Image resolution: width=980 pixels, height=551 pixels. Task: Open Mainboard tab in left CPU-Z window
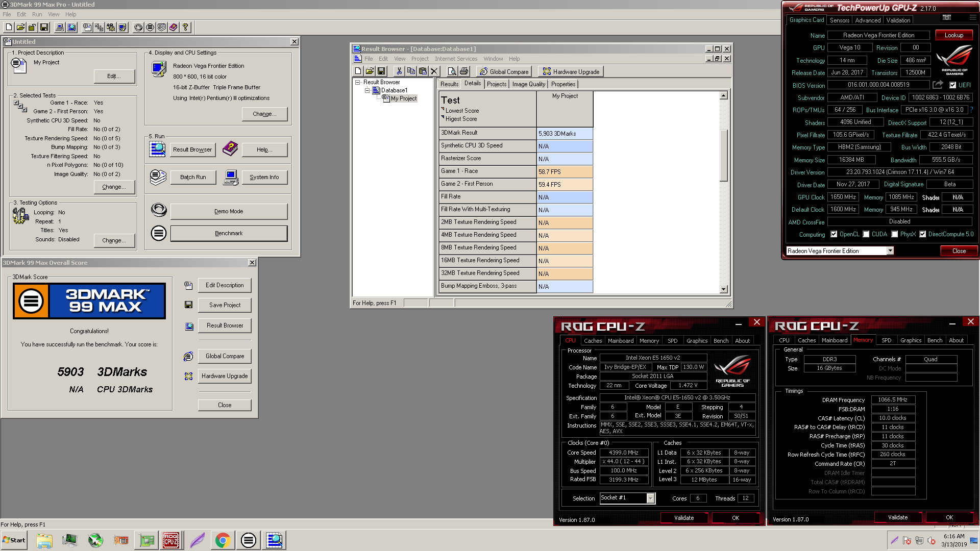click(621, 341)
